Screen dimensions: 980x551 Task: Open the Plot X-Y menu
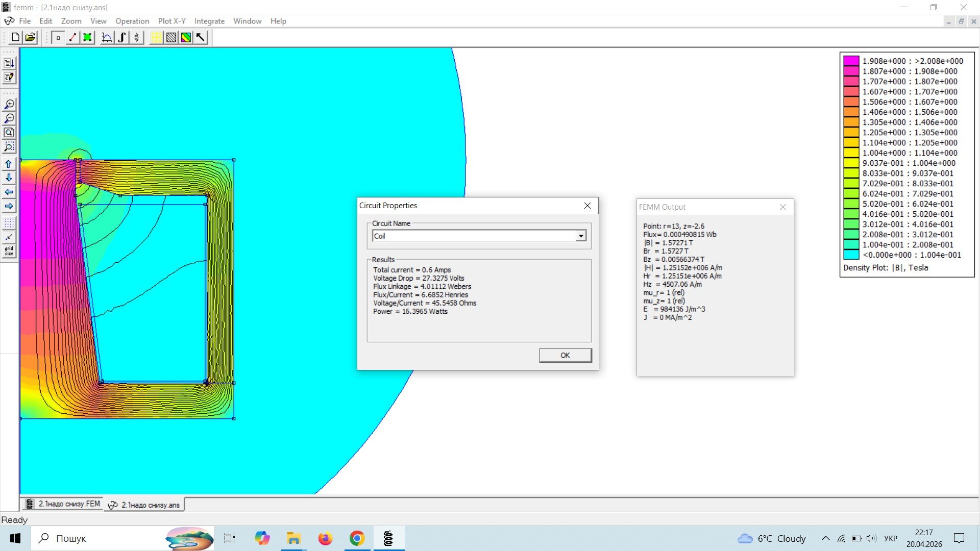click(x=171, y=21)
